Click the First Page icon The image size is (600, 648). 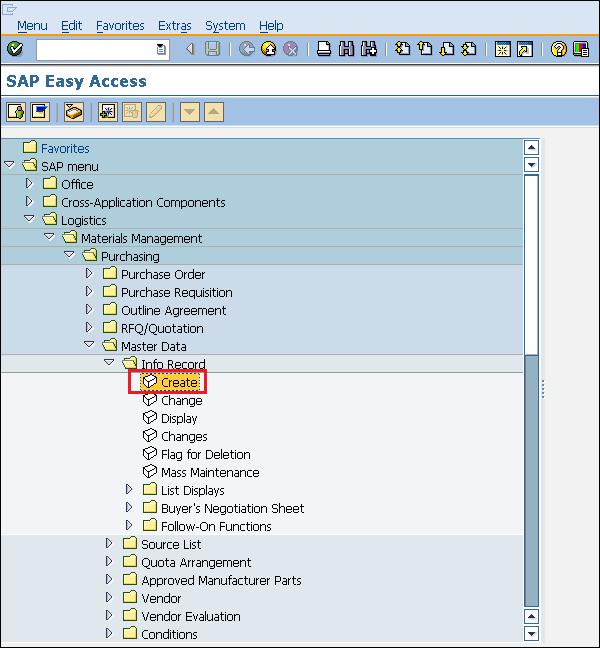(x=402, y=49)
